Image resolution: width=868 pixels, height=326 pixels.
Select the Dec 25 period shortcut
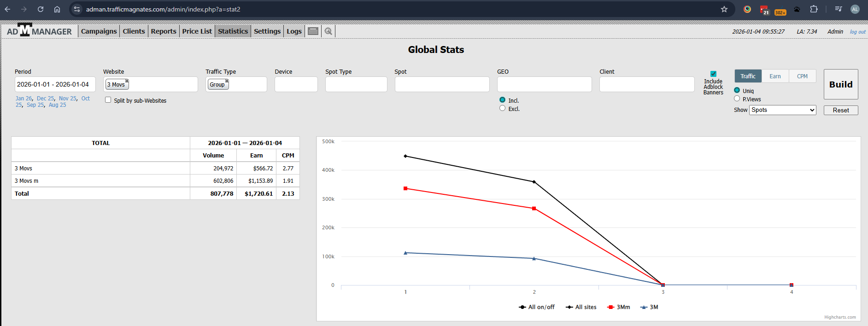click(45, 99)
